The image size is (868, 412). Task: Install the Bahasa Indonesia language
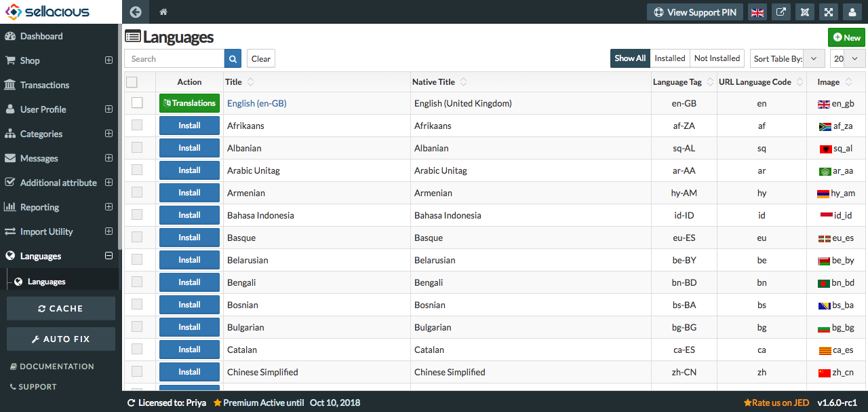click(x=189, y=215)
